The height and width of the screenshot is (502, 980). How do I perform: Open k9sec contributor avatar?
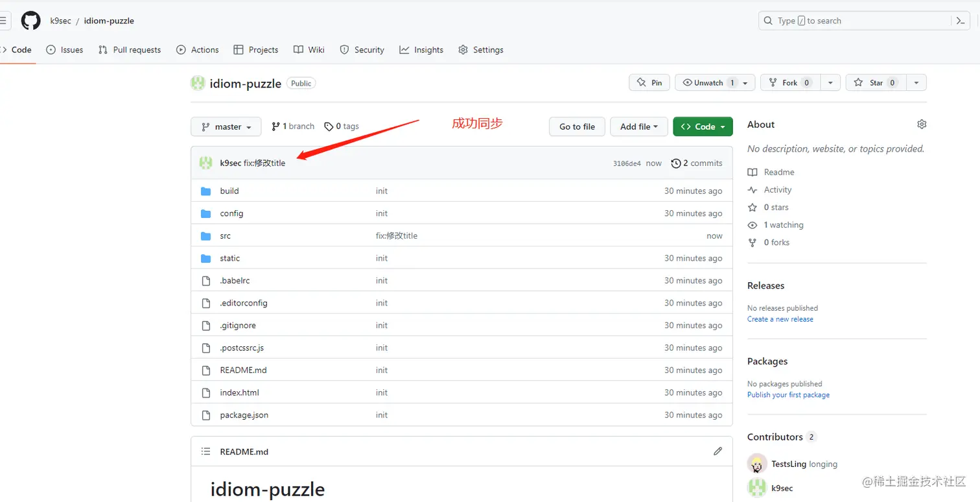756,488
